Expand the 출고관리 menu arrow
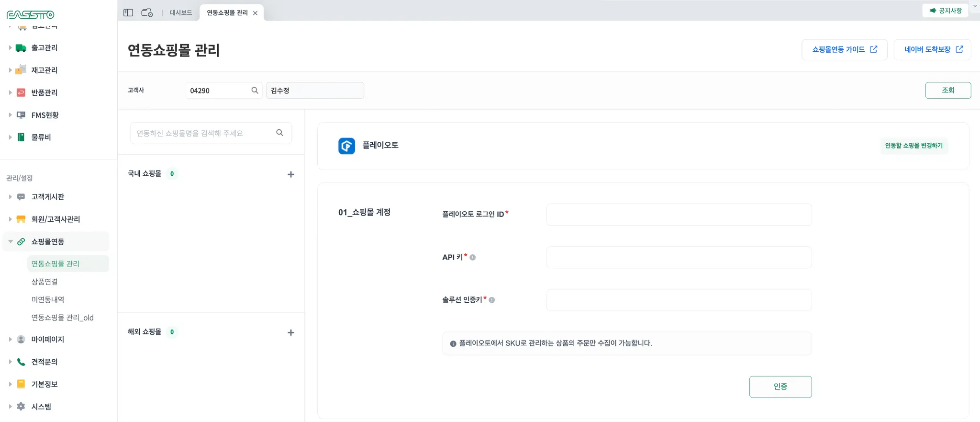The width and height of the screenshot is (980, 422). pos(10,47)
